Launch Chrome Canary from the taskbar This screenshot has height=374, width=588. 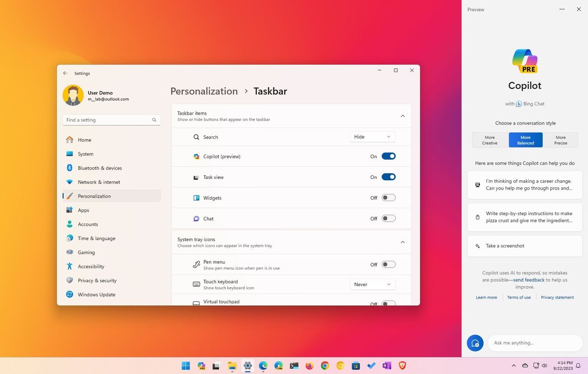click(341, 366)
